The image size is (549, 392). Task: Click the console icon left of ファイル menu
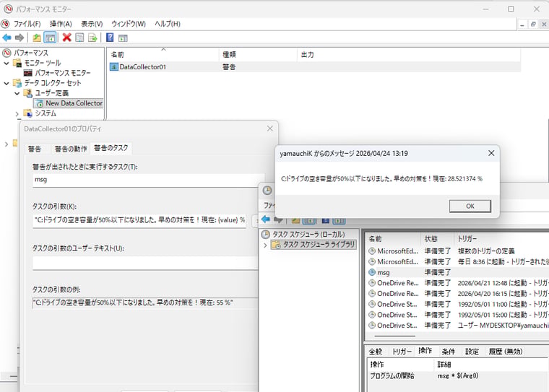(5, 24)
